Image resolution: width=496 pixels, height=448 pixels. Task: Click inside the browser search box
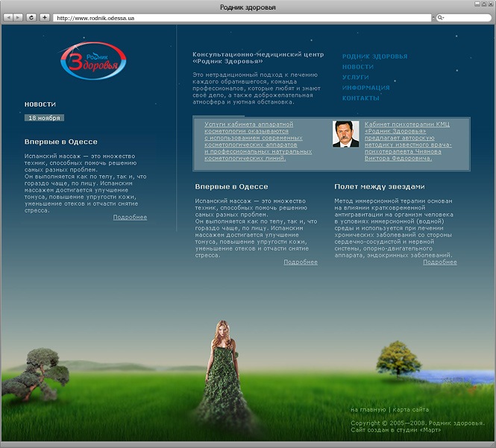pyautogui.click(x=464, y=18)
